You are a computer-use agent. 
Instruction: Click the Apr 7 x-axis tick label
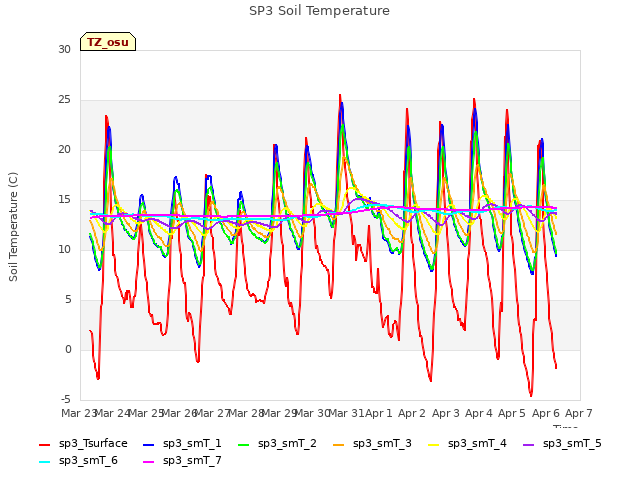tap(579, 413)
